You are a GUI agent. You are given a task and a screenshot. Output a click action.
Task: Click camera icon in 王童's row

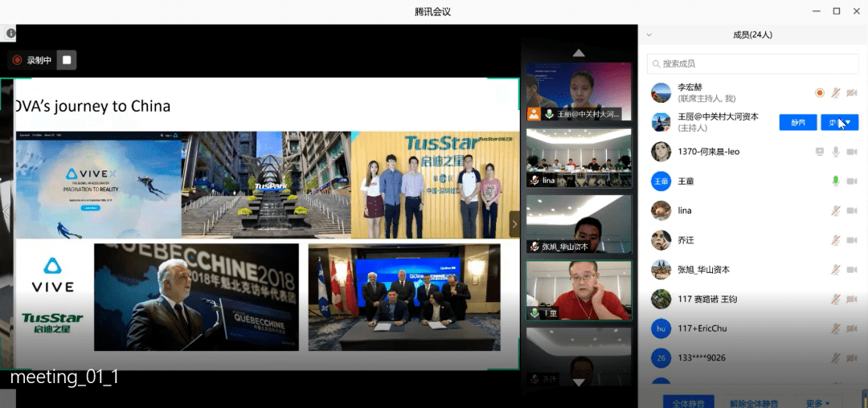coord(852,181)
